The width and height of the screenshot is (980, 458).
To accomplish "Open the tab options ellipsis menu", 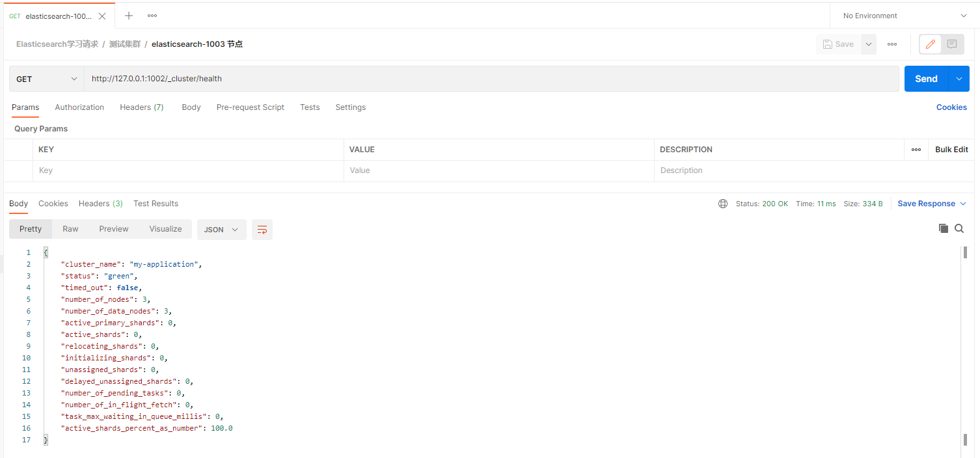I will click(x=152, y=16).
